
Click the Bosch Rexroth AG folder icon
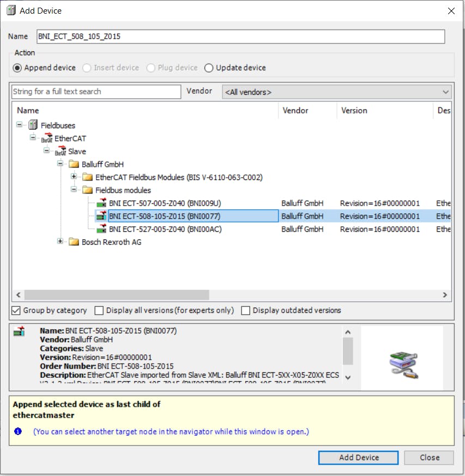[74, 242]
